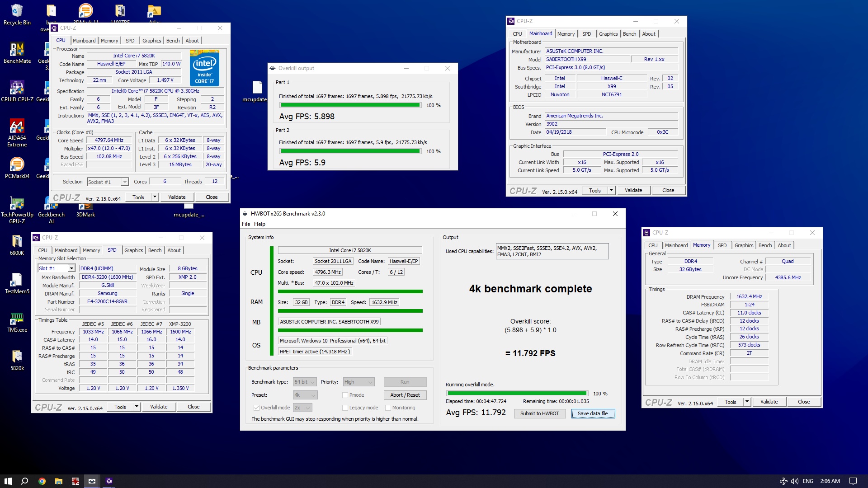
Task: Open About tab in the bottom-right CPU-Z window
Action: coord(784,245)
